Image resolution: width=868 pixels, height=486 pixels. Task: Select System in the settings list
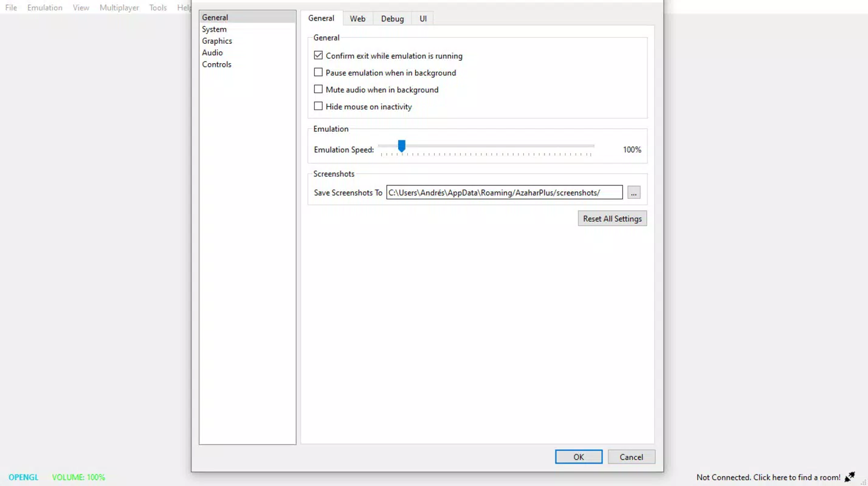[247, 29]
